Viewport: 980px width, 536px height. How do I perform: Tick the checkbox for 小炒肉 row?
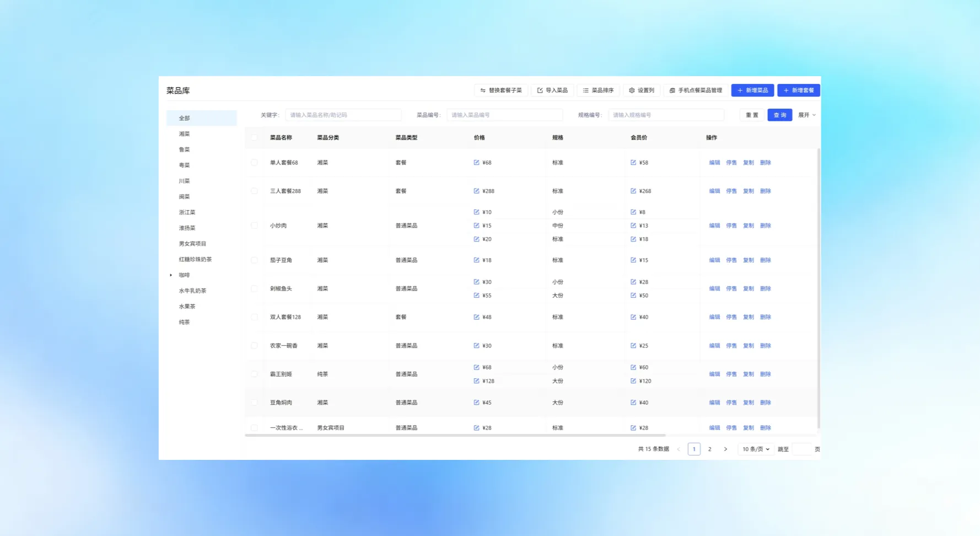(x=254, y=226)
